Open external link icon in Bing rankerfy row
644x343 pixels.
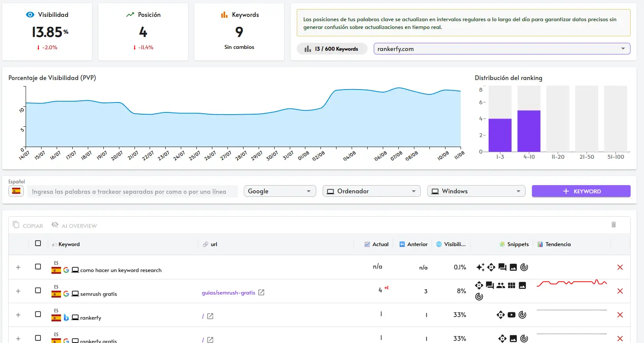click(210, 316)
